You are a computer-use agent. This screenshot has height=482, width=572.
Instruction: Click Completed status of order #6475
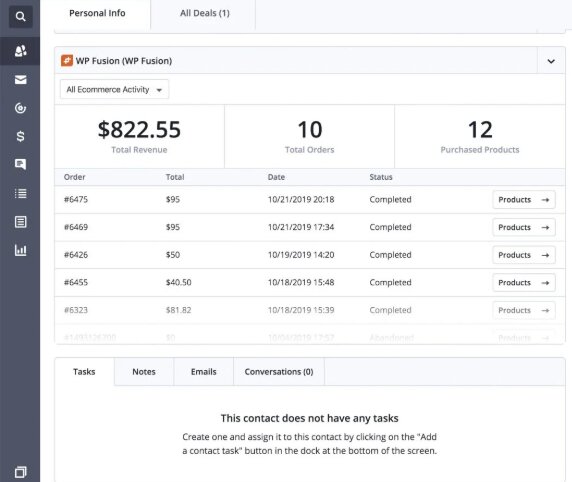click(x=390, y=200)
